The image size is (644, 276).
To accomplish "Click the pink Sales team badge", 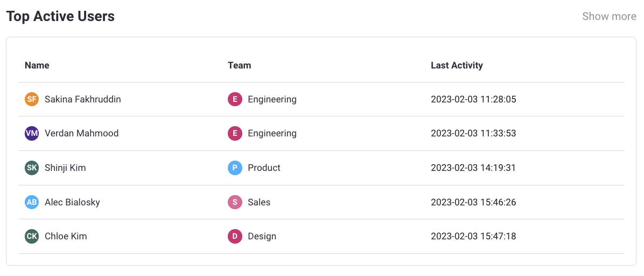I will 235,202.
